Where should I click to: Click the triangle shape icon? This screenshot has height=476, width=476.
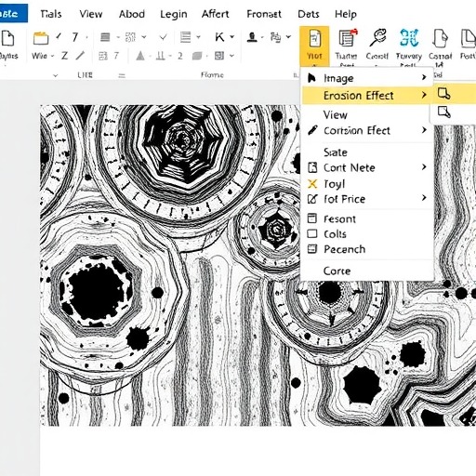click(x=140, y=56)
